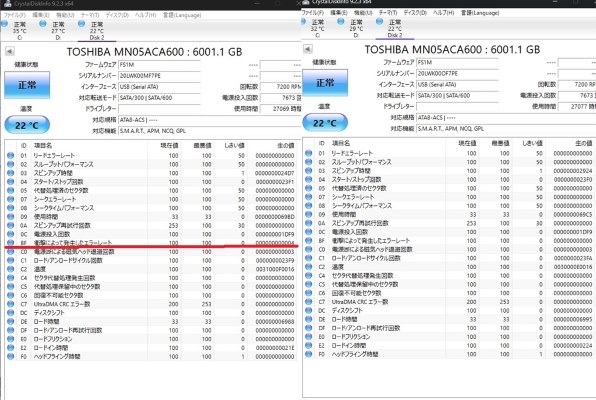Click status orb for ディスクシフト in left window
Viewport: 596px width, 400px height.
click(x=11, y=313)
